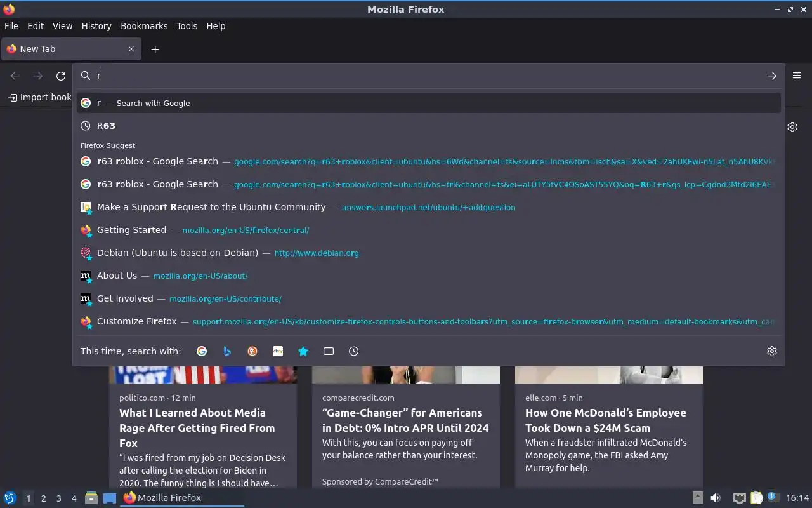Close the New Tab tab
Image resolution: width=812 pixels, height=508 pixels.
click(131, 49)
